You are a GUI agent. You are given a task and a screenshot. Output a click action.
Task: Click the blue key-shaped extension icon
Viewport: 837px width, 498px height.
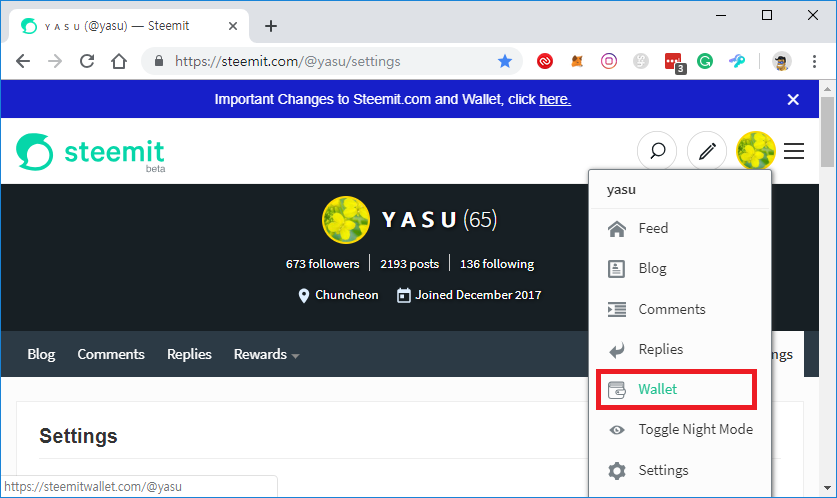[737, 61]
